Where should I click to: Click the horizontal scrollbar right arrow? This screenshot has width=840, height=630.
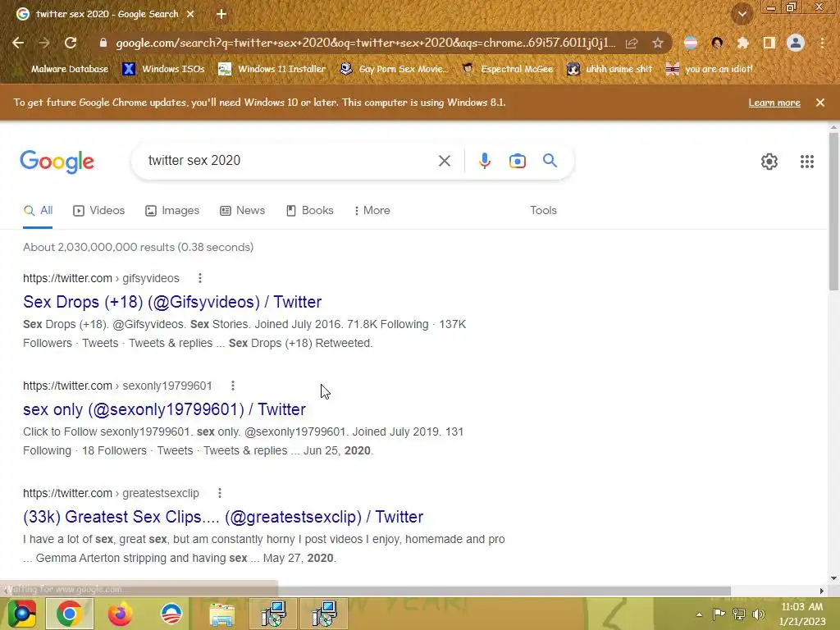[821, 591]
